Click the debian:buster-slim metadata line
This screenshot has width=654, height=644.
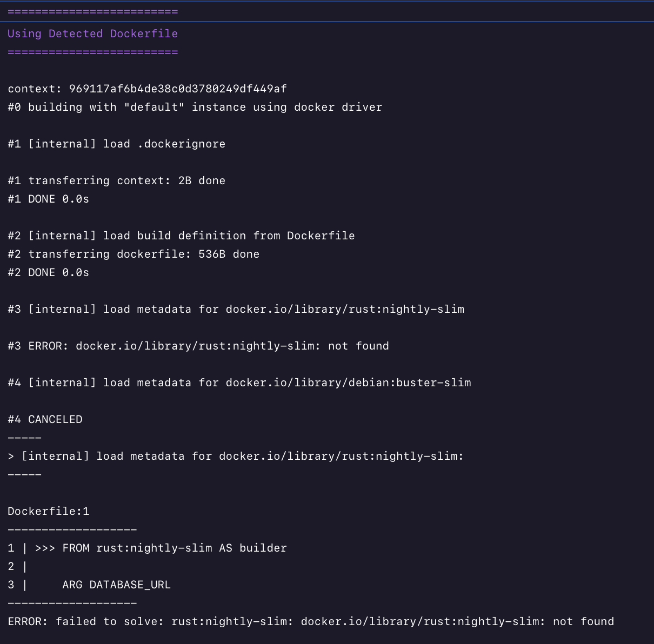(x=239, y=383)
